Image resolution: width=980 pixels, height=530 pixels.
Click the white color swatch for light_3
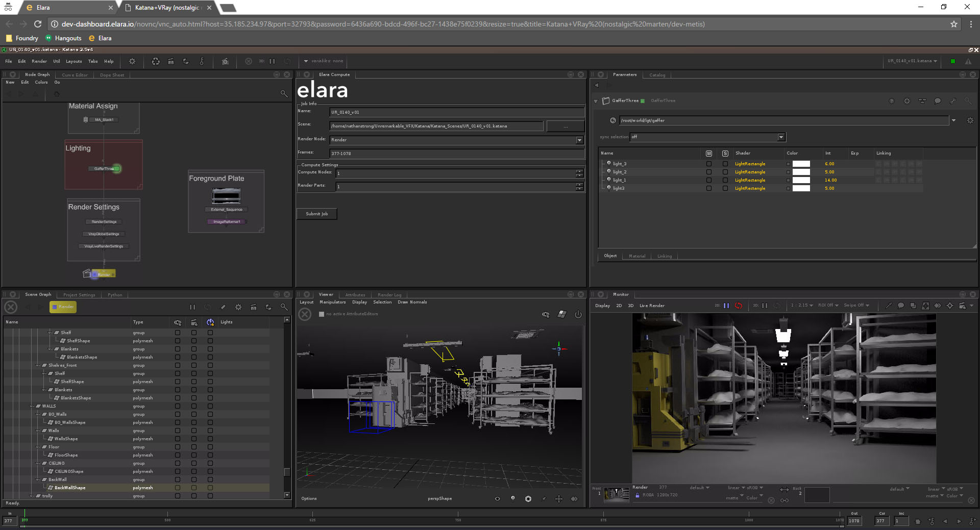click(x=801, y=164)
